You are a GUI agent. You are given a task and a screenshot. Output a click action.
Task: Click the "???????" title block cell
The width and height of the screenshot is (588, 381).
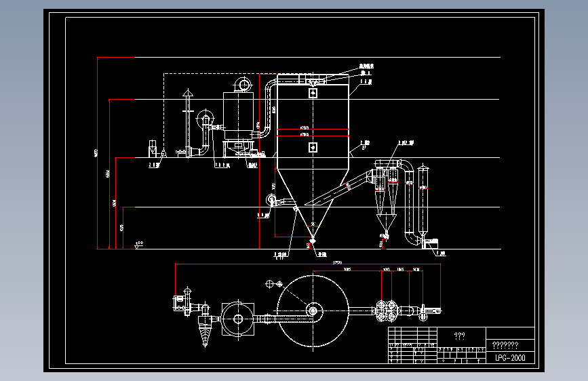(x=511, y=345)
